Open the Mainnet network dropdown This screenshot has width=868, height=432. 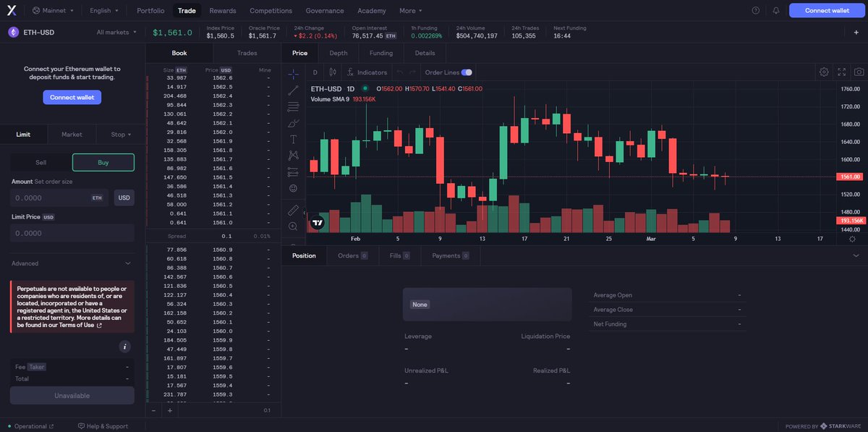point(53,11)
